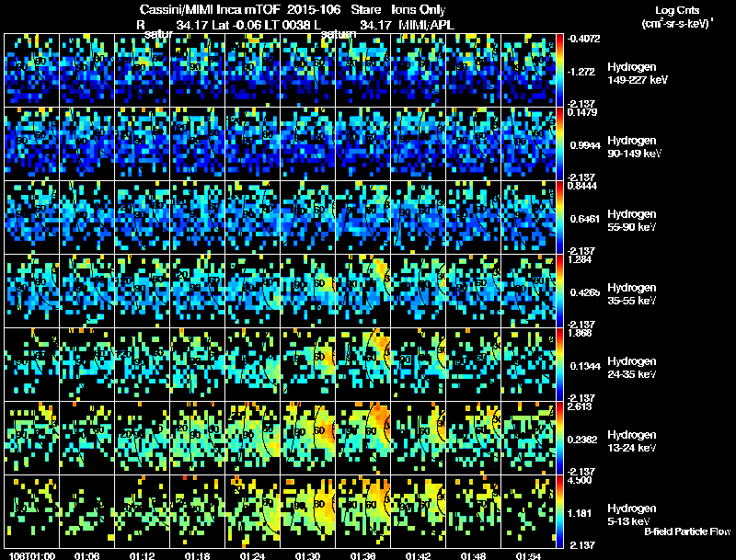The height and width of the screenshot is (560, 736).
Task: Open the 55-90 keV panel at 01:24
Action: [x=252, y=218]
